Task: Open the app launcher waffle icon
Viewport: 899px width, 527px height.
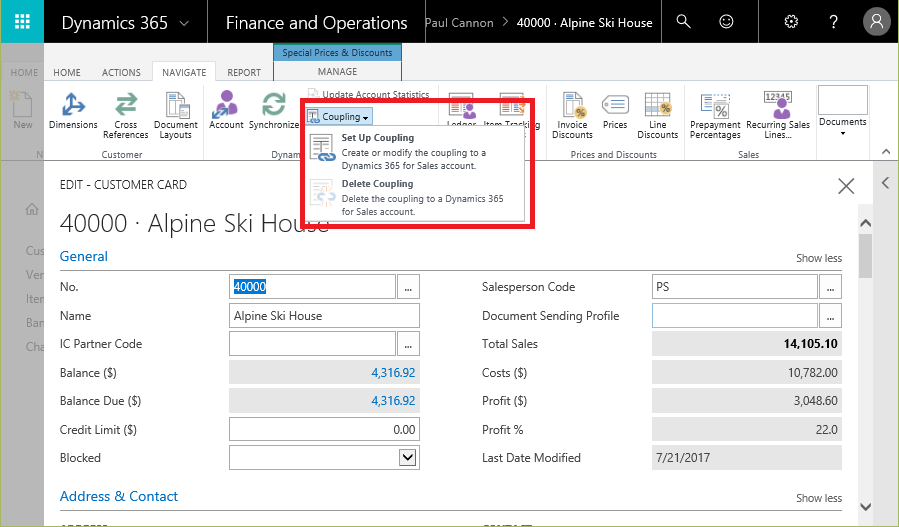Action: [22, 22]
